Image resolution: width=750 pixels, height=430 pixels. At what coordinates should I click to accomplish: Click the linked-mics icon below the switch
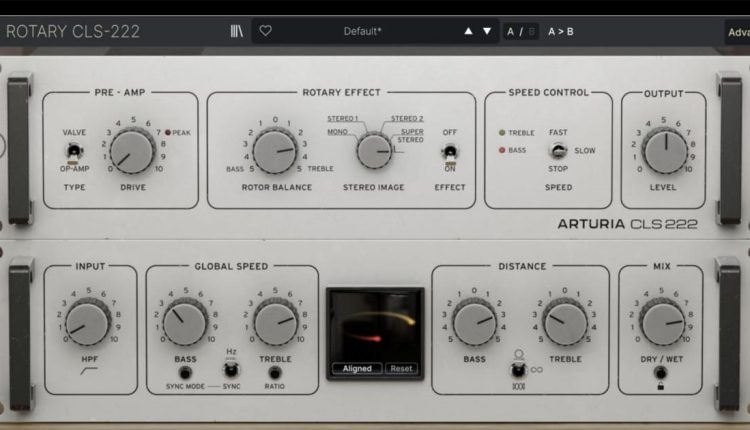coord(518,386)
